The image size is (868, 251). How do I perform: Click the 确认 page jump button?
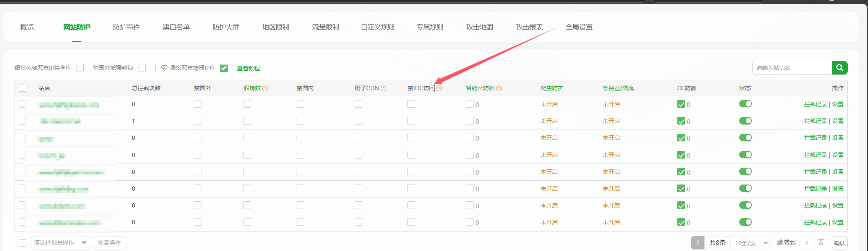(839, 243)
